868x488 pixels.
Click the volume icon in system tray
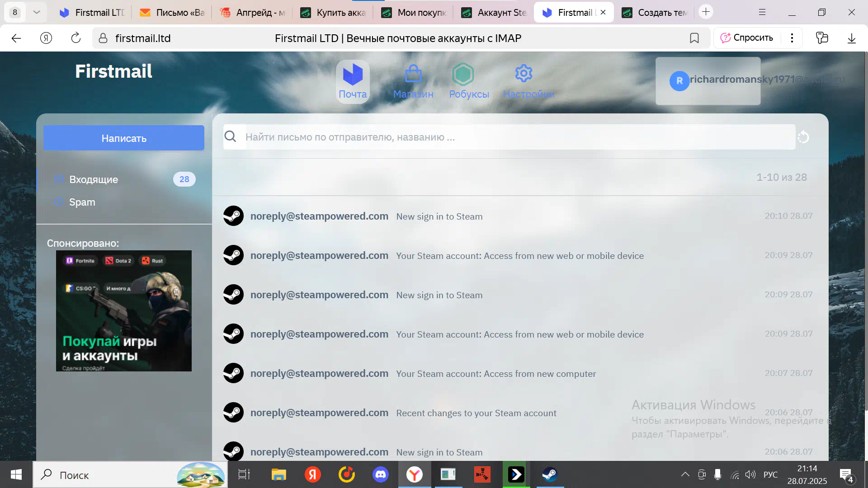[750, 474]
